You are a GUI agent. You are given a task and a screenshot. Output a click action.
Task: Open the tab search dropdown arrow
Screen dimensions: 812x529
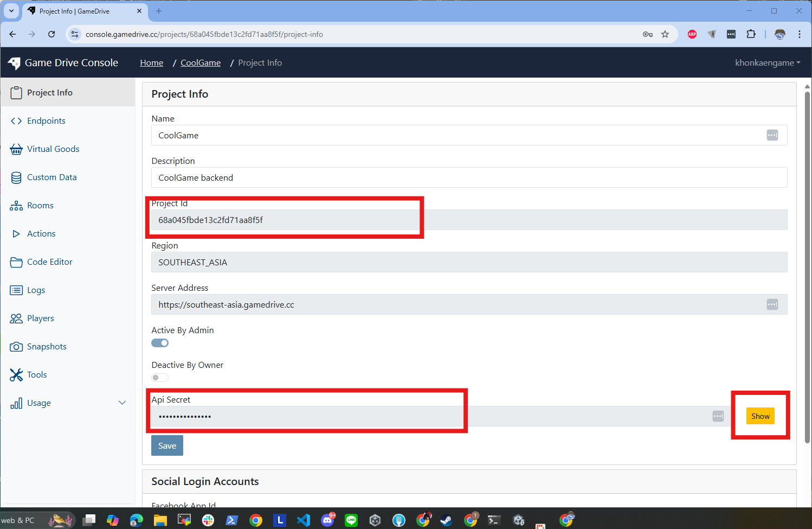11,11
